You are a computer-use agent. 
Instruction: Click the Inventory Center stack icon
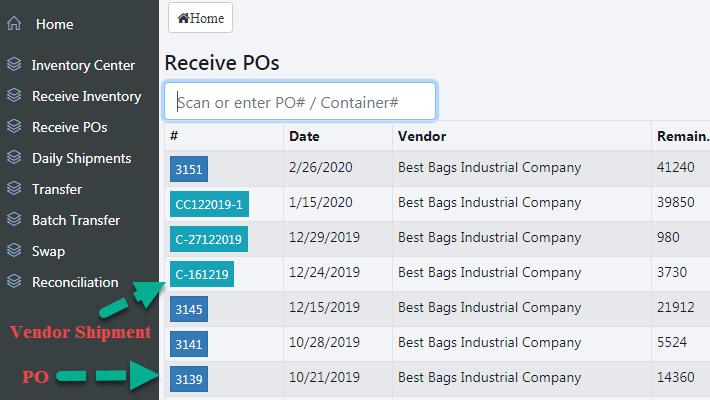click(14, 65)
